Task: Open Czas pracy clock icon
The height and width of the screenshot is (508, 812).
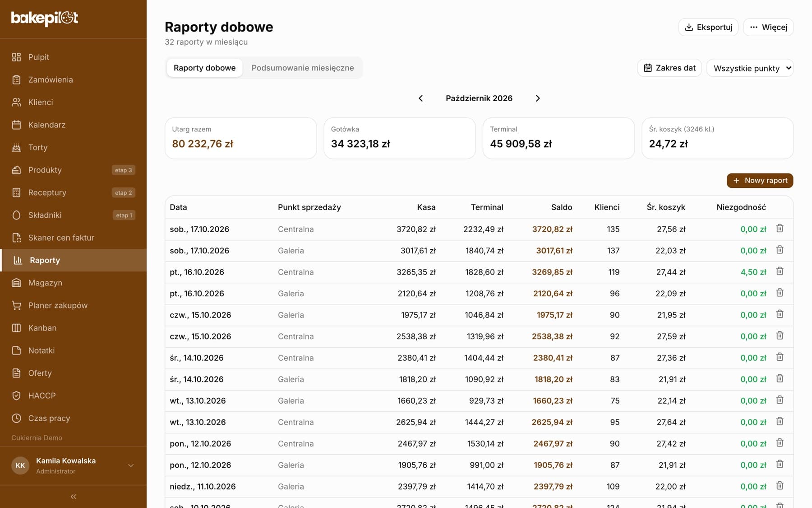Action: pyautogui.click(x=17, y=418)
